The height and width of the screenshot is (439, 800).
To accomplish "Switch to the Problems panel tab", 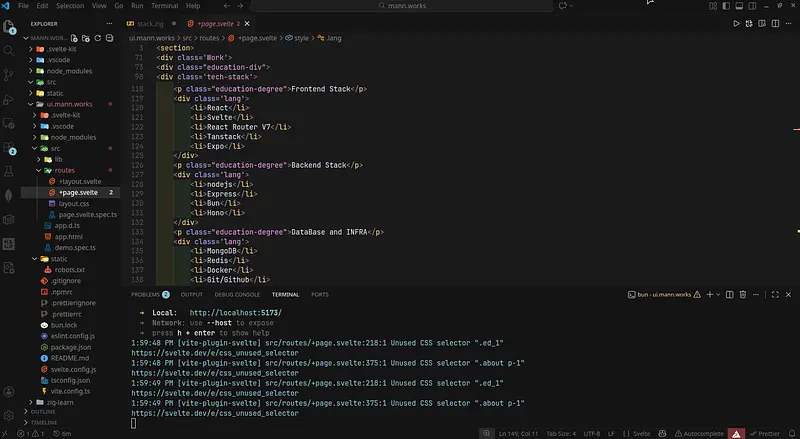I will pyautogui.click(x=146, y=295).
